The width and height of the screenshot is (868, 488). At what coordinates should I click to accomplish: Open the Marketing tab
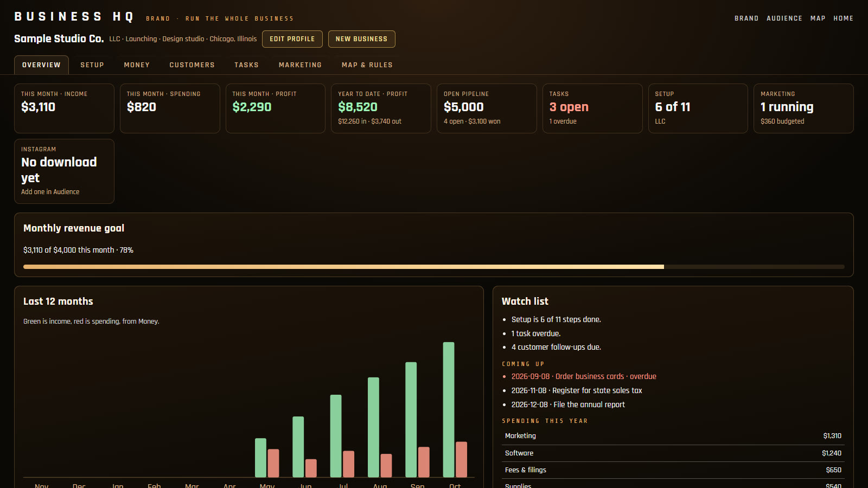(x=300, y=65)
